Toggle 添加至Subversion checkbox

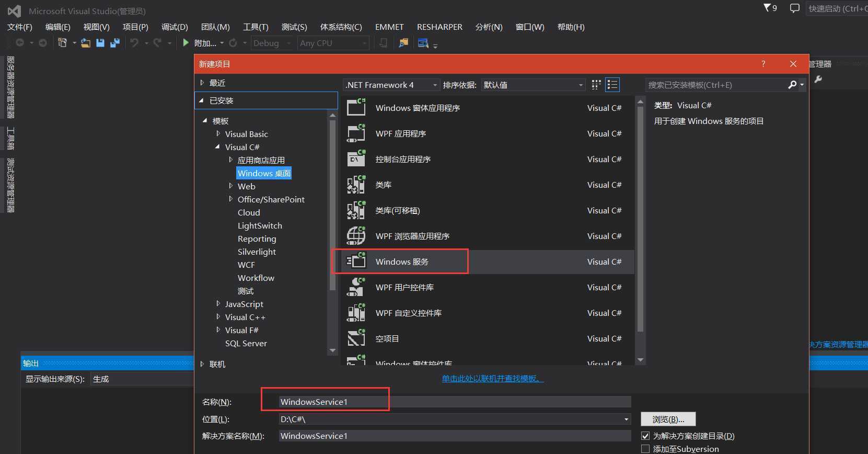coord(645,449)
